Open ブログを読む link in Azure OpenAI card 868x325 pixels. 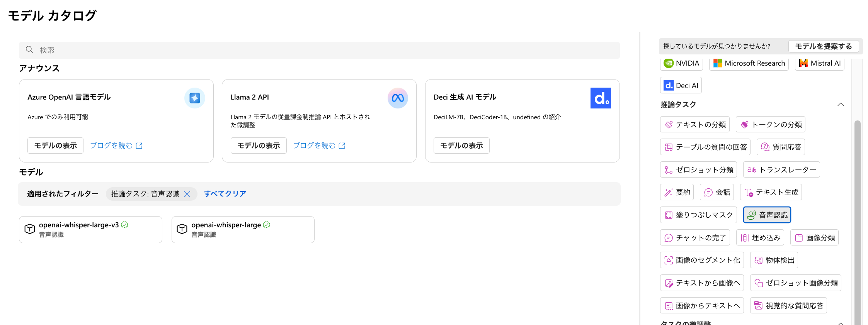(116, 146)
